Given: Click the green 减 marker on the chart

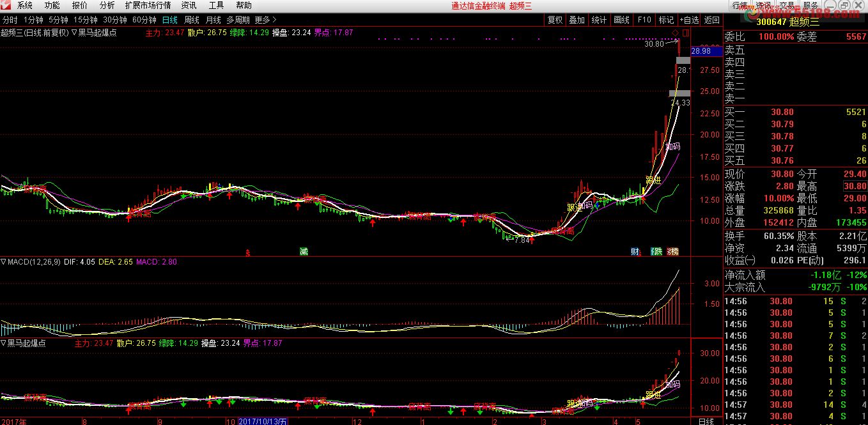Looking at the screenshot, I should point(304,252).
